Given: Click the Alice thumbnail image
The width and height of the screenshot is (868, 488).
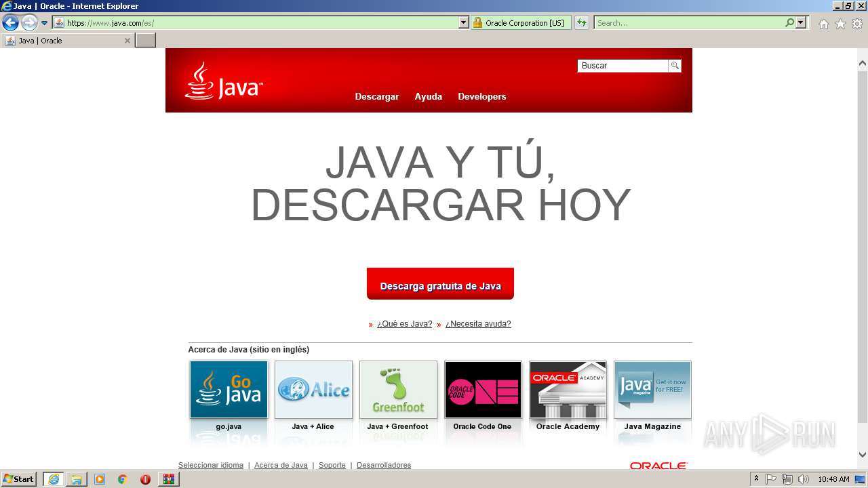Looking at the screenshot, I should point(313,389).
